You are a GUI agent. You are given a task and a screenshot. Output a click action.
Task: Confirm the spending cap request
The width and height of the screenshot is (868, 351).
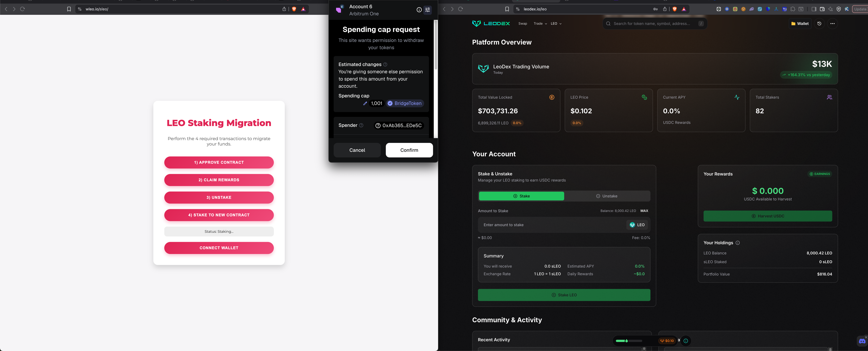click(x=409, y=150)
